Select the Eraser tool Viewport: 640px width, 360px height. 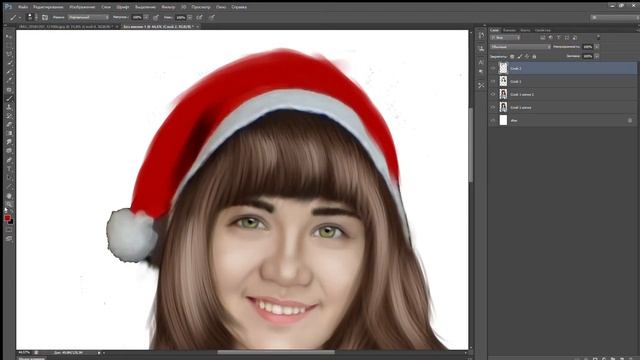[9, 124]
